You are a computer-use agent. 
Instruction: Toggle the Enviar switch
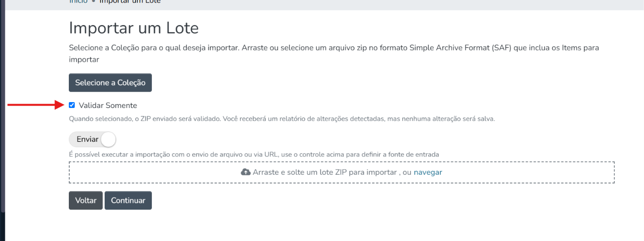point(92,139)
